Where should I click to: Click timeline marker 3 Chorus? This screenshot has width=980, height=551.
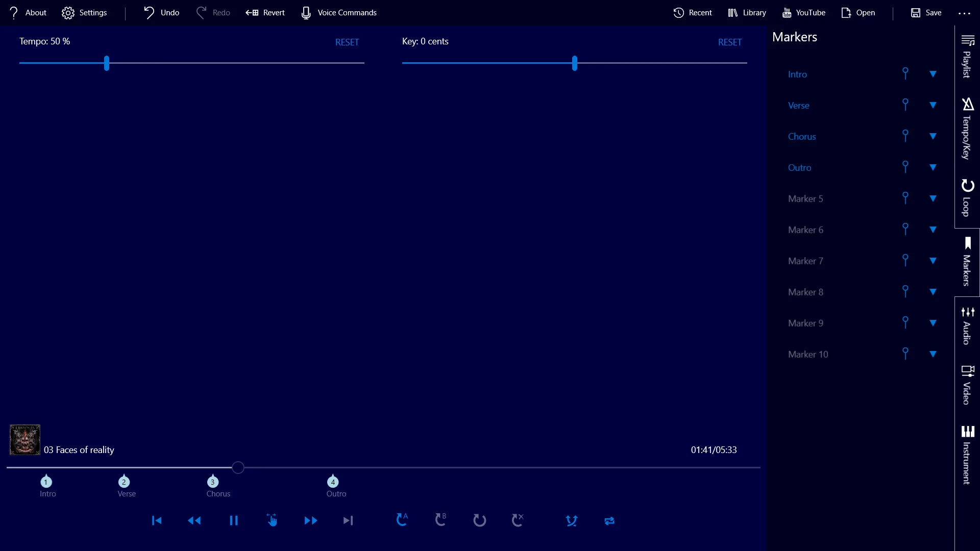(213, 481)
